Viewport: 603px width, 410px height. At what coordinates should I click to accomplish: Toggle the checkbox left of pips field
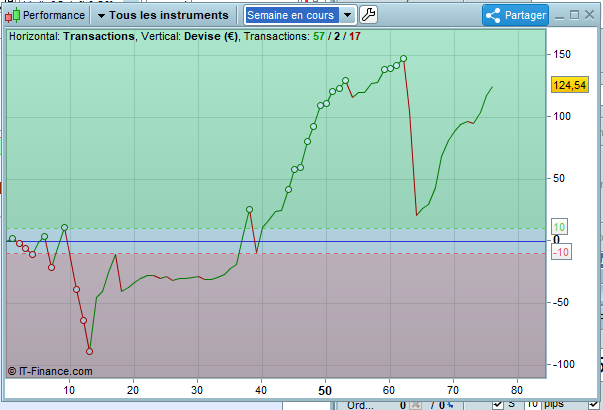(498, 405)
